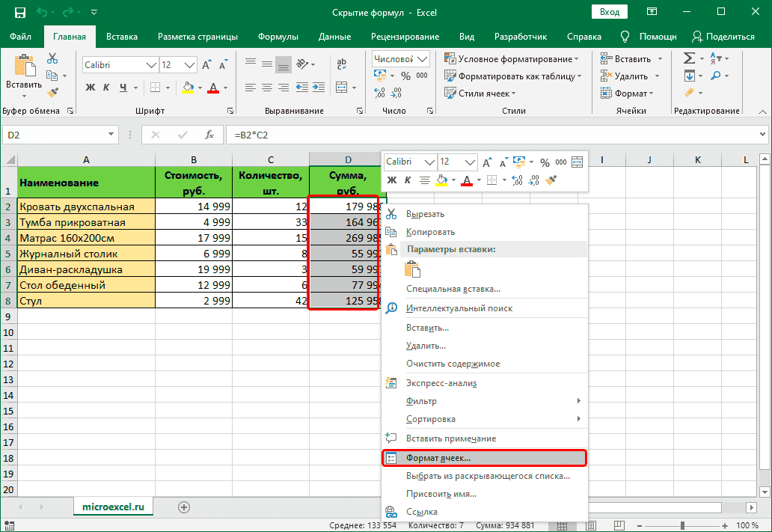Click the percent style icon in ribbon
The width and height of the screenshot is (772, 532).
405,76
